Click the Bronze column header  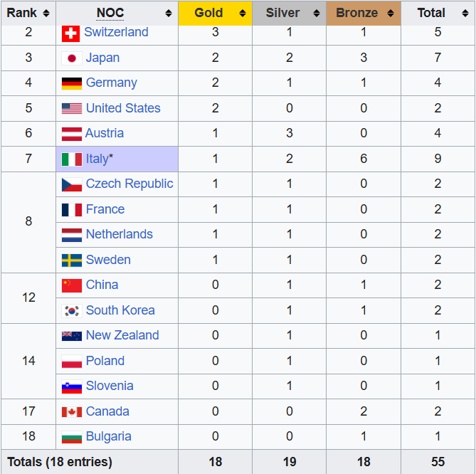coord(357,13)
